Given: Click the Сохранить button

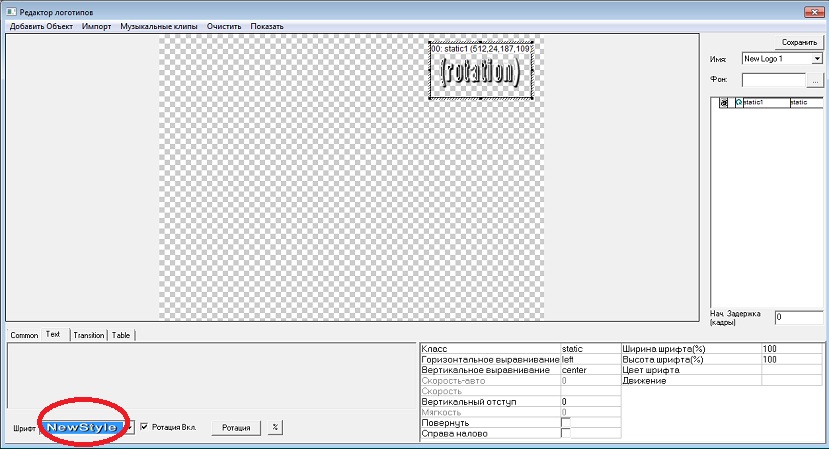Looking at the screenshot, I should click(x=799, y=42).
